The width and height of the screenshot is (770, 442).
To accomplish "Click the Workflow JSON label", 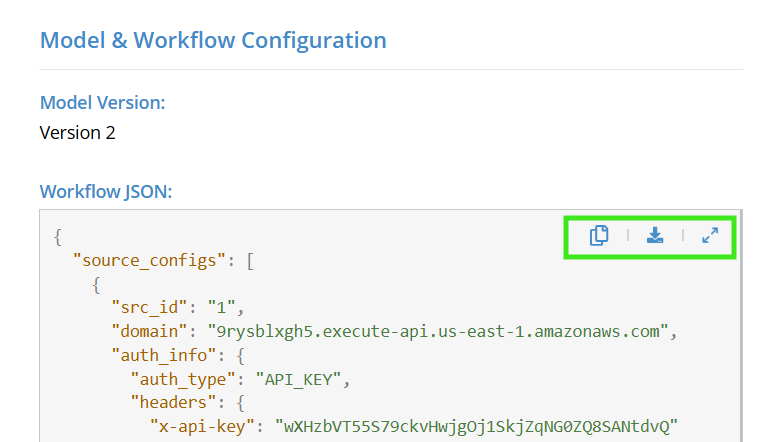I will pyautogui.click(x=106, y=191).
